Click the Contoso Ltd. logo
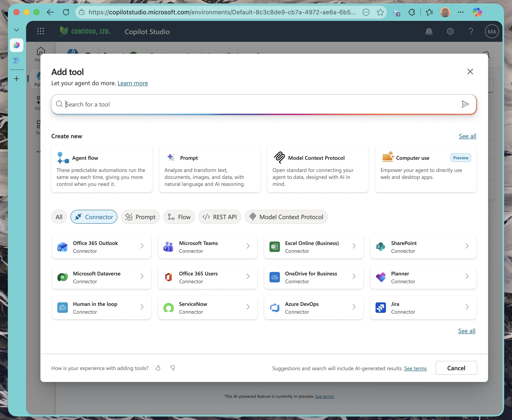Screen dimensions: 512x420 pyautogui.click(x=85, y=32)
